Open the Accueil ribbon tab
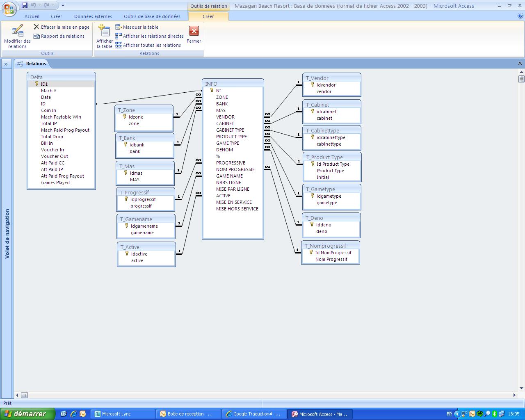Screen dimensions: 525x420 click(32, 16)
